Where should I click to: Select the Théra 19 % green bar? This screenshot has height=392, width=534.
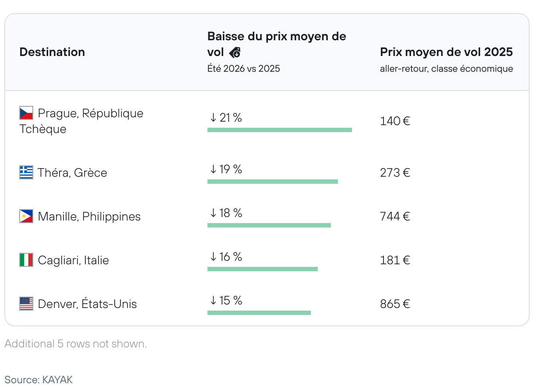[x=272, y=182]
